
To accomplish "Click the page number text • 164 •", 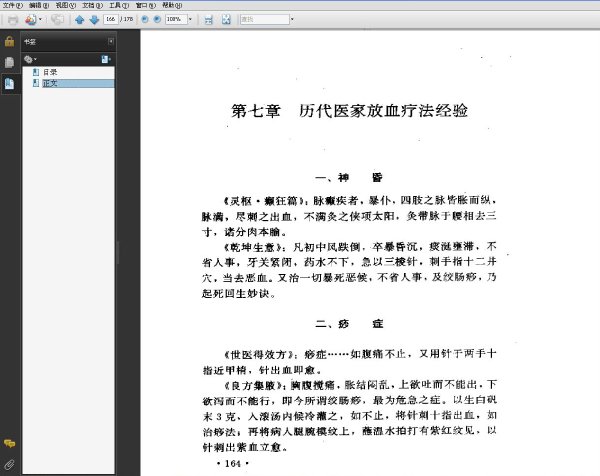I will [x=233, y=464].
